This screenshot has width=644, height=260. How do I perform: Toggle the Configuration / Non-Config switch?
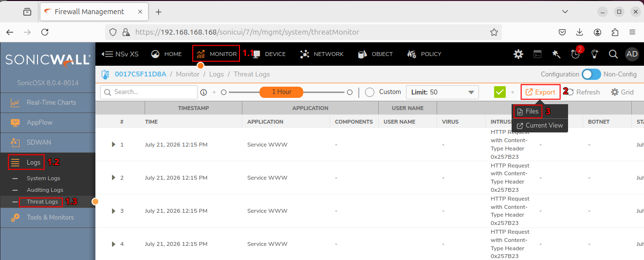pos(591,74)
